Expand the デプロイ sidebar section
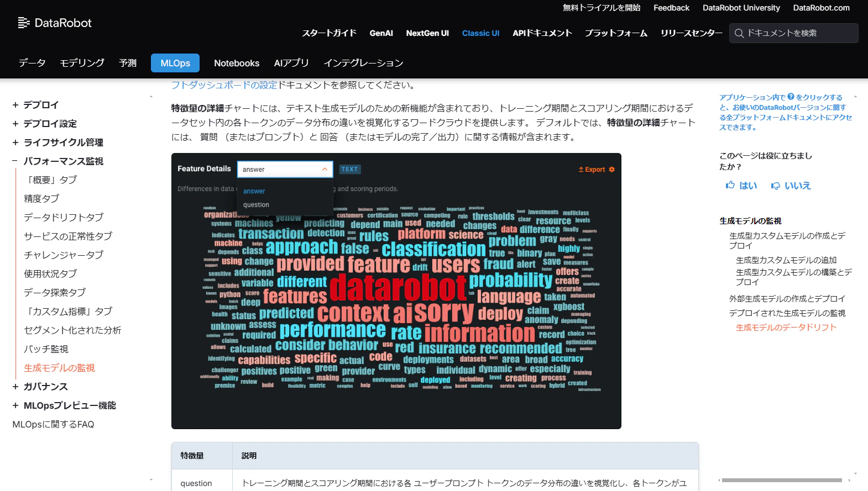 point(15,105)
